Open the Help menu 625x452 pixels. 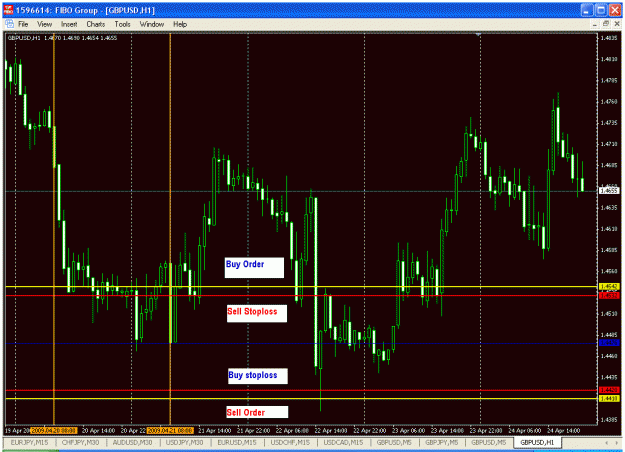180,24
